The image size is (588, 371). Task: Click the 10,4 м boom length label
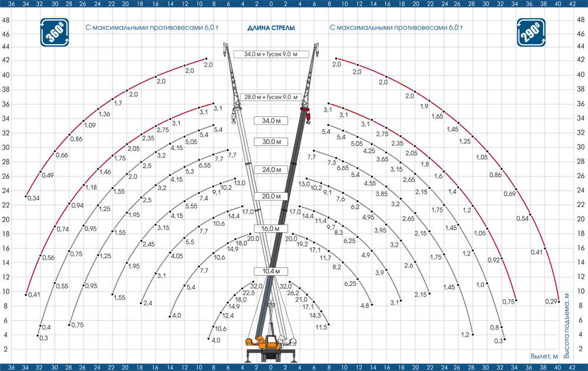pyautogui.click(x=270, y=271)
